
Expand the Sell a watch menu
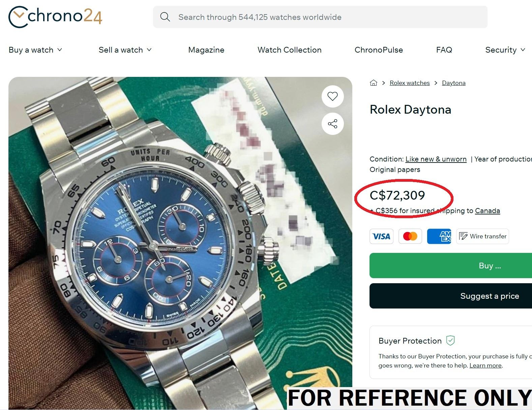(125, 50)
